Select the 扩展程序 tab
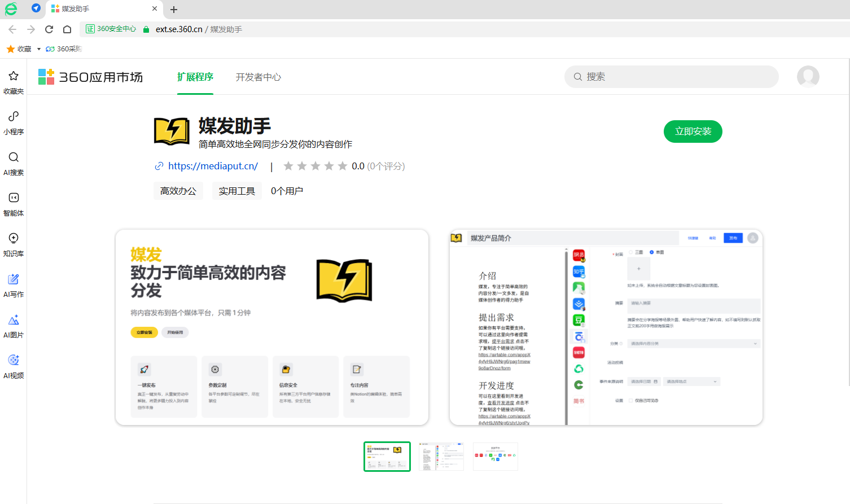850x504 pixels. tap(195, 77)
